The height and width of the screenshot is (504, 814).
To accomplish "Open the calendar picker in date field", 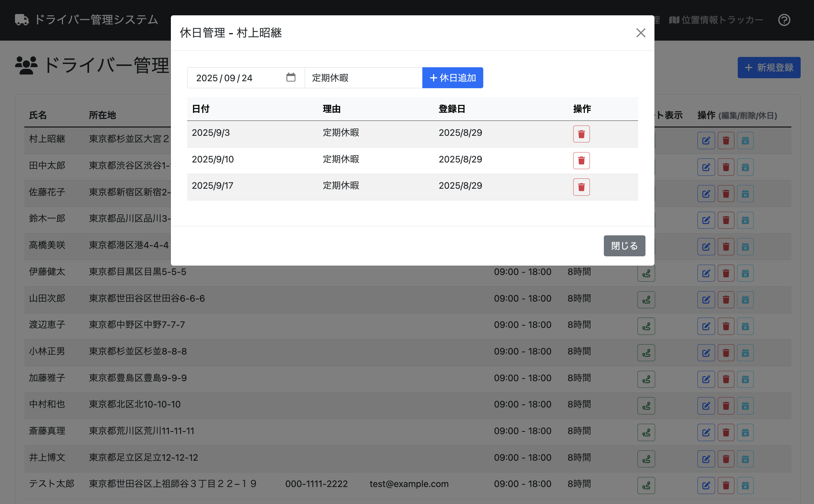I will (x=291, y=77).
